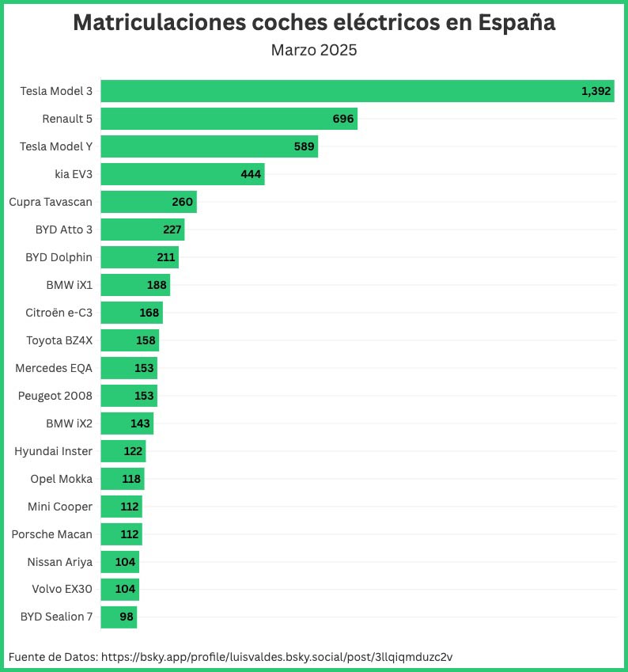Image resolution: width=628 pixels, height=672 pixels.
Task: Click the Renault 5 bar
Action: (229, 119)
